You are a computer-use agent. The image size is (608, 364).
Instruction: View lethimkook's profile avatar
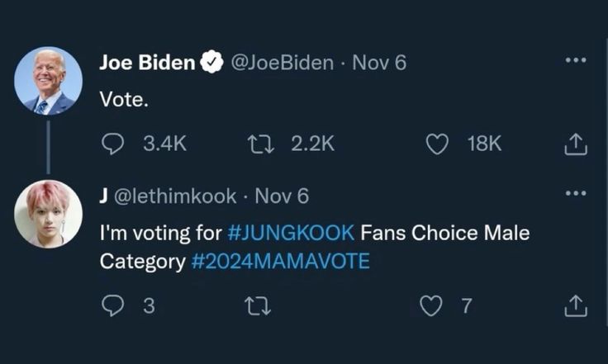[x=49, y=213]
